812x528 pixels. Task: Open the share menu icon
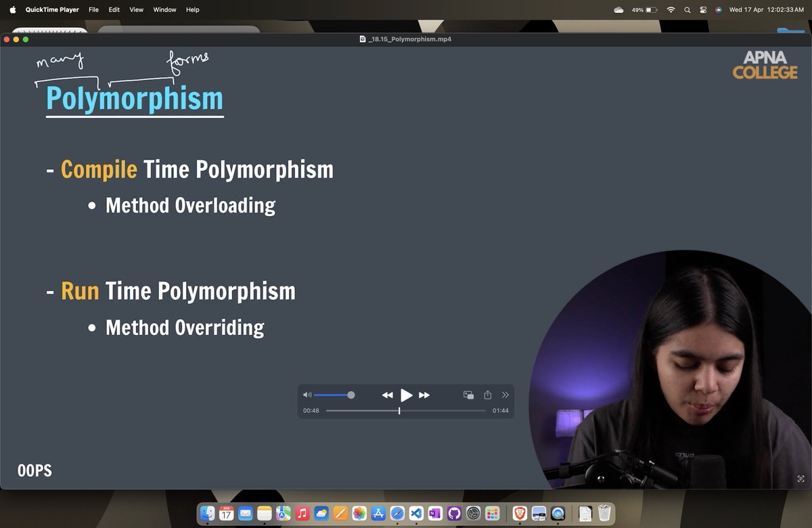487,395
